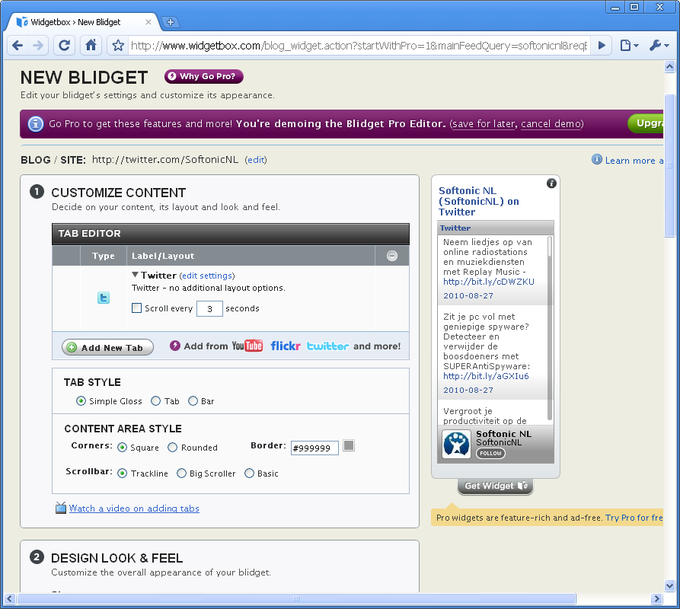
Task: Select the Bar tab style radio
Action: click(193, 401)
